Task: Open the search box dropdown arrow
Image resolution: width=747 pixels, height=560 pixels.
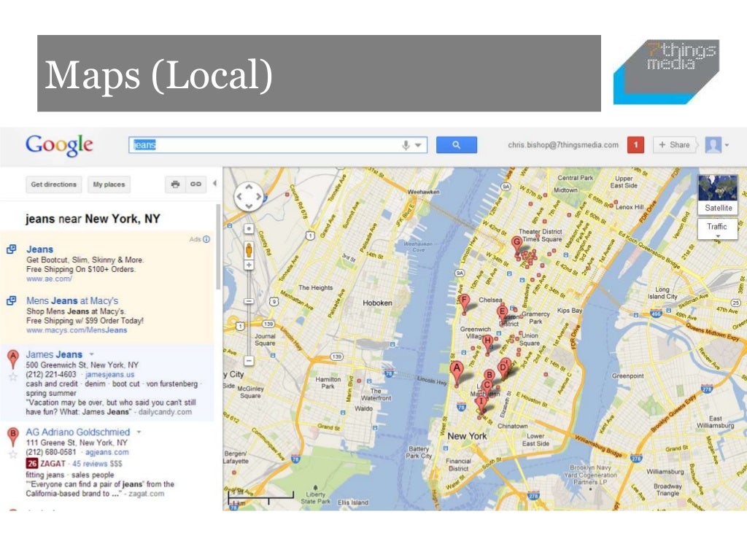Action: pyautogui.click(x=418, y=145)
